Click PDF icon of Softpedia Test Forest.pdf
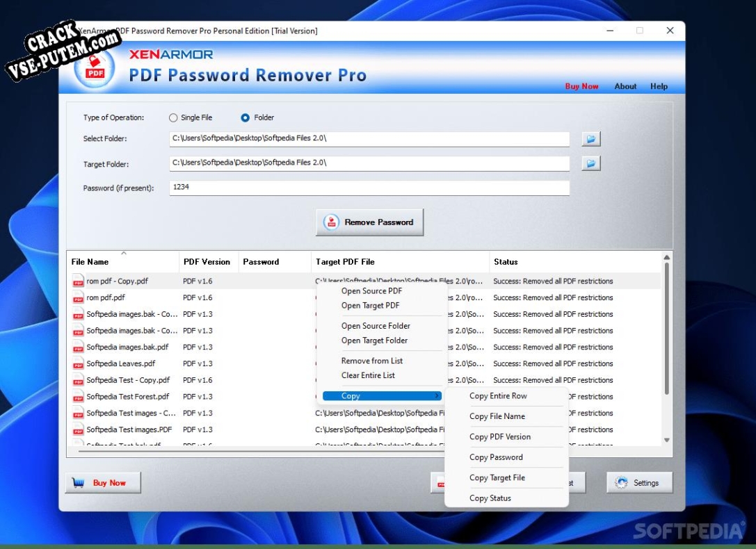The width and height of the screenshot is (756, 549). [78, 398]
